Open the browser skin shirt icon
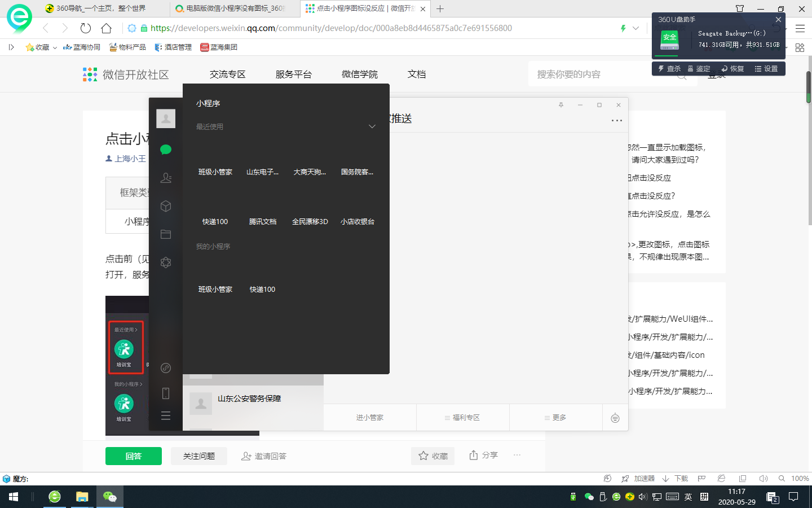 (x=740, y=8)
